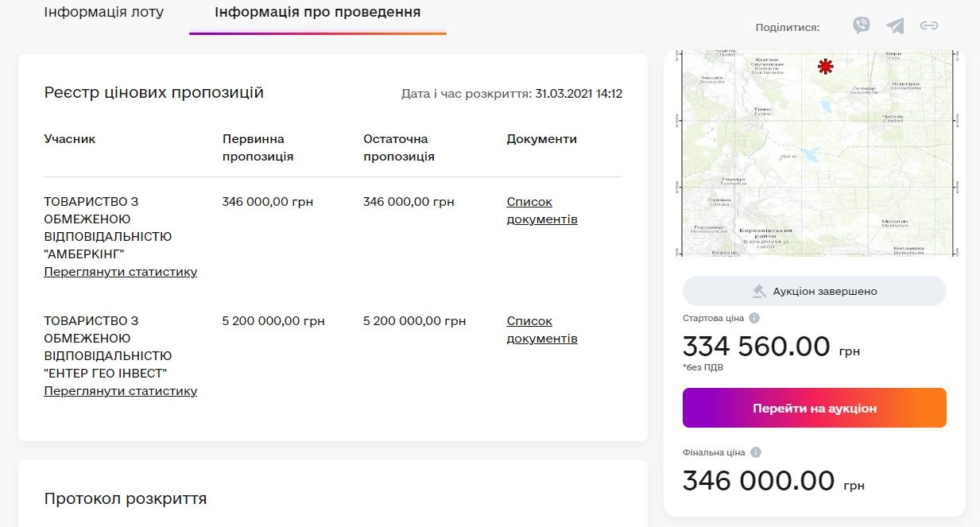Viewport: 980px width, 527px height.
Task: View statistics for АМБЕРКІНГ participant
Action: [x=120, y=271]
